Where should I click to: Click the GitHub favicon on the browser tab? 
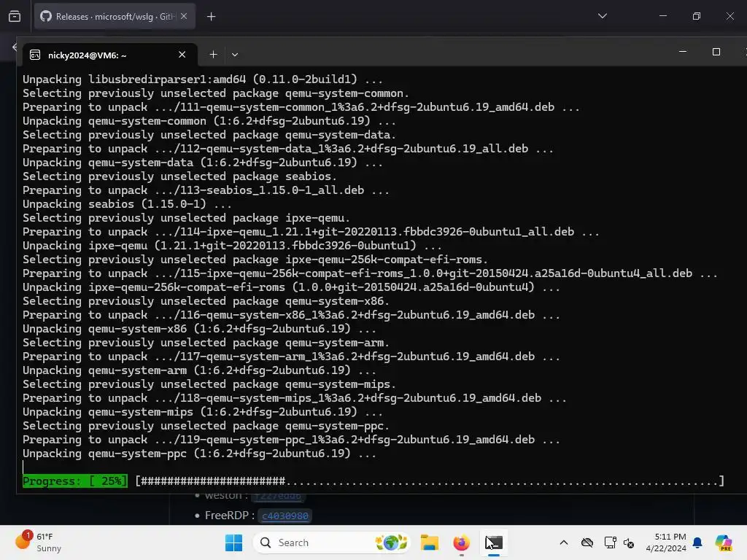click(46, 17)
